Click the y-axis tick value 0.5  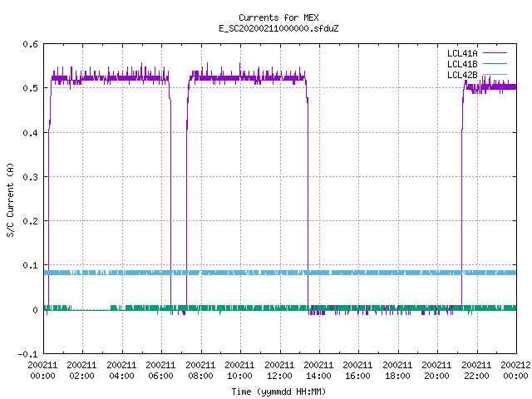click(30, 88)
